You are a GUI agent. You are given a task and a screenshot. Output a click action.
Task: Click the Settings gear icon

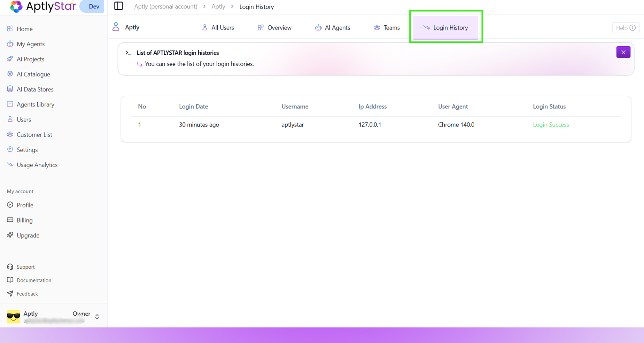coord(10,150)
